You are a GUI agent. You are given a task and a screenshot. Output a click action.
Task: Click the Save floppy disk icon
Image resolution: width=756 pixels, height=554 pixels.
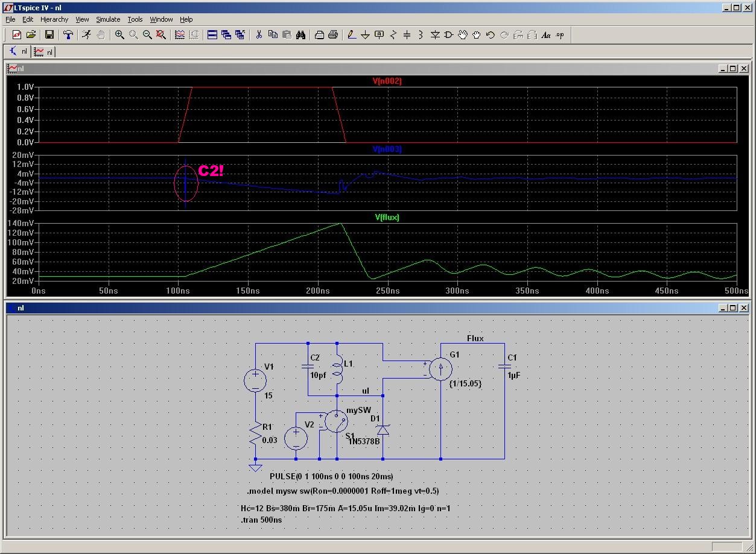click(49, 35)
